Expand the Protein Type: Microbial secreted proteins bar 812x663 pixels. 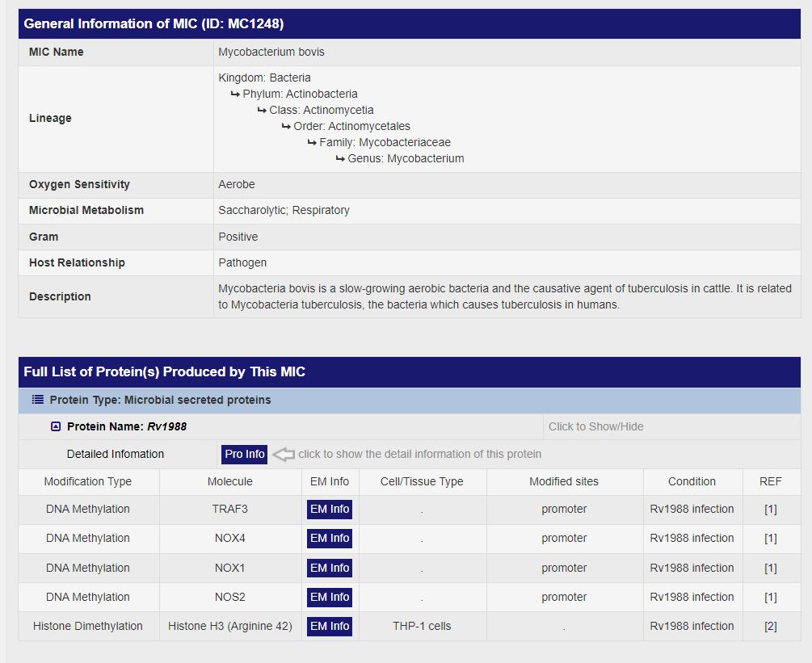tap(160, 400)
